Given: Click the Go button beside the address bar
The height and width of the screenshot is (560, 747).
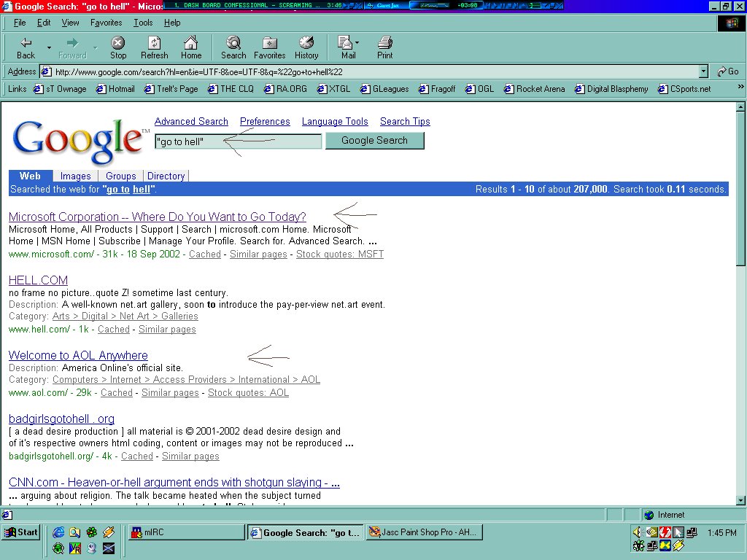Looking at the screenshot, I should tap(728, 71).
